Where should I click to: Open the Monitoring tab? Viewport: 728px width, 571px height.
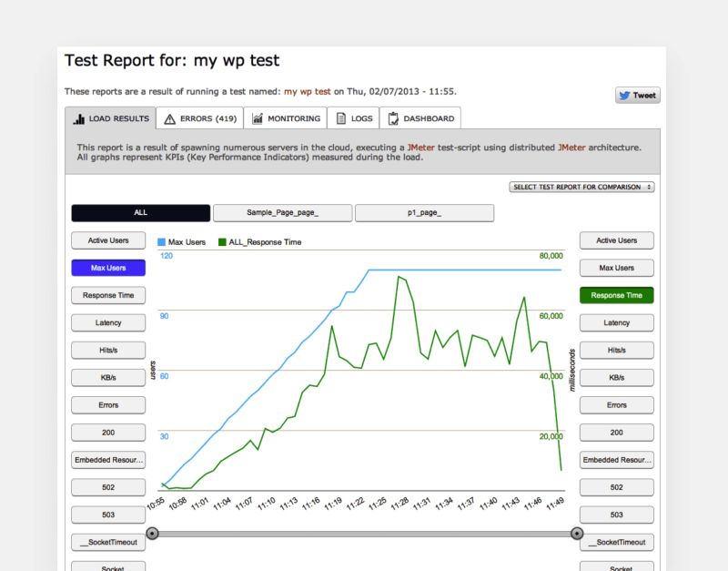pyautogui.click(x=286, y=118)
